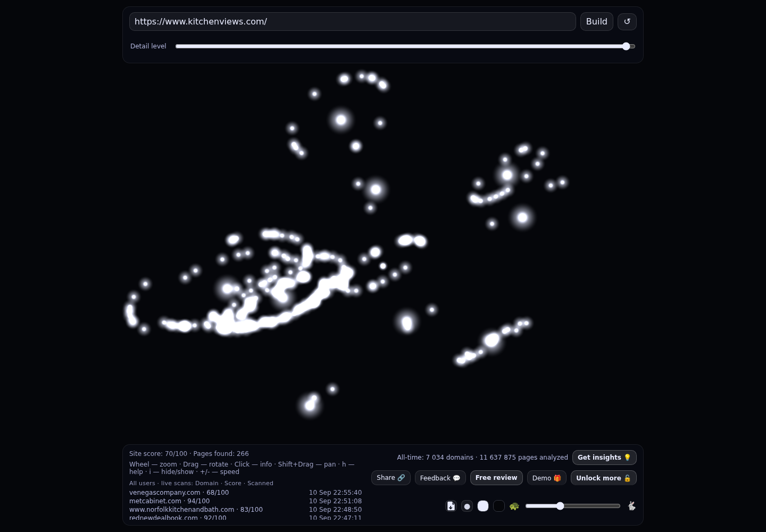Screen dimensions: 766x532
Task: Click the Detail level slider track
Action: pyautogui.click(x=405, y=46)
